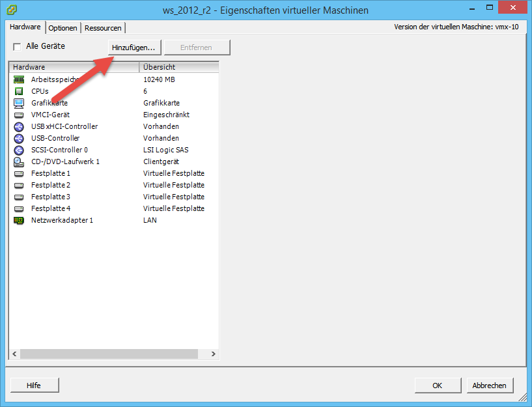Sort by the Übersicht column header
532x407 pixels.
(x=178, y=67)
